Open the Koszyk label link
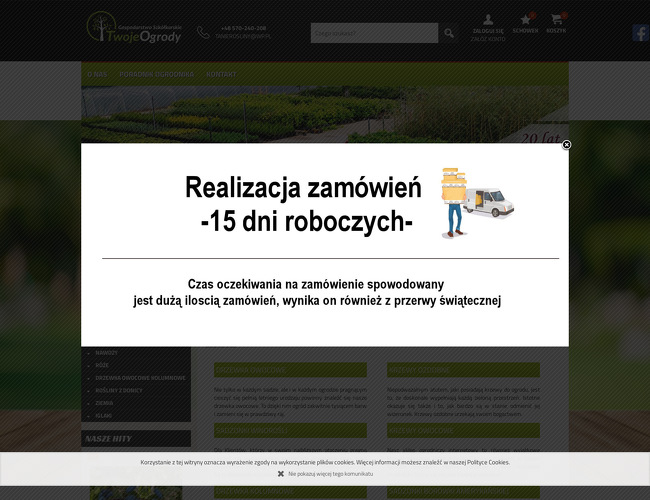 [x=556, y=31]
